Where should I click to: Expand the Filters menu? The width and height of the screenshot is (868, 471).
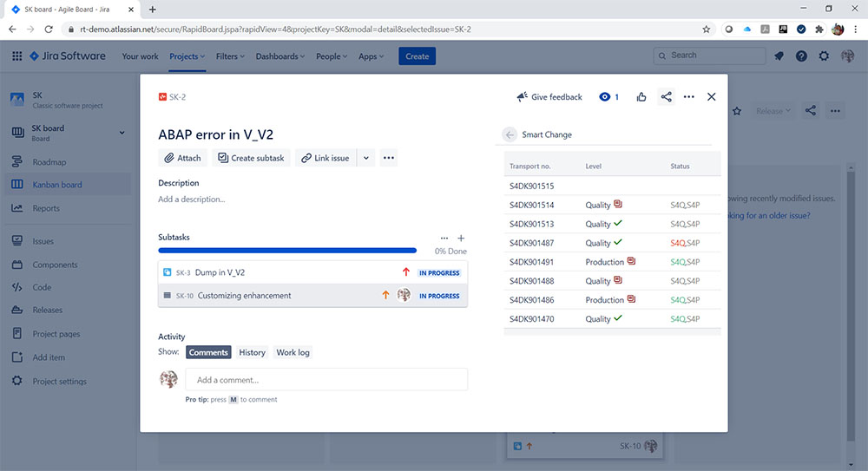pos(230,56)
